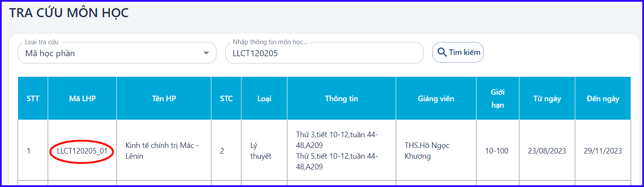Click the STT column header
The height and width of the screenshot is (187, 644).
tap(33, 99)
